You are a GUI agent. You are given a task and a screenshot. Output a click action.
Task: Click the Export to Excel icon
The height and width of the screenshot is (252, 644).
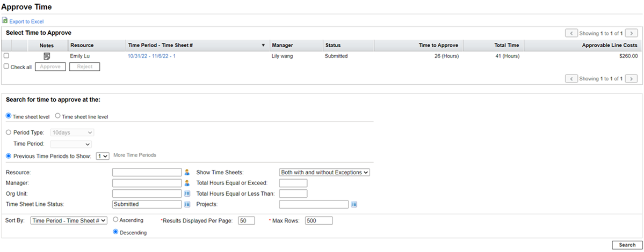point(5,21)
